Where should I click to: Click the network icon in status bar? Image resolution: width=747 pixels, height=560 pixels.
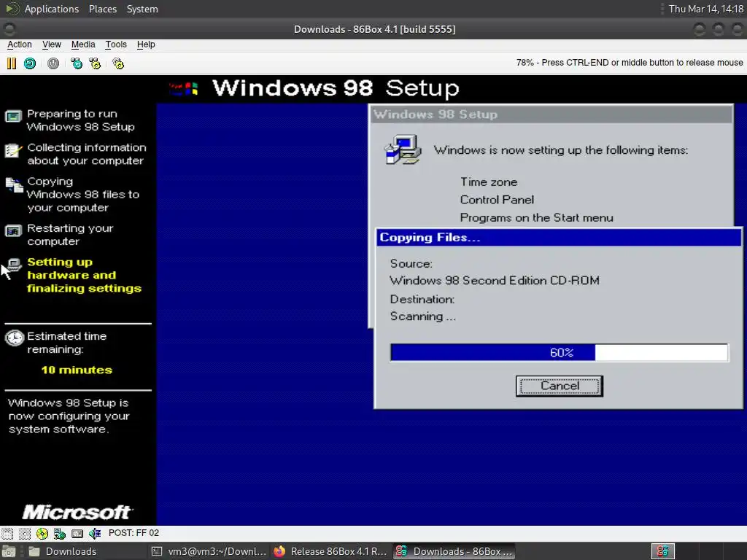pyautogui.click(x=60, y=533)
